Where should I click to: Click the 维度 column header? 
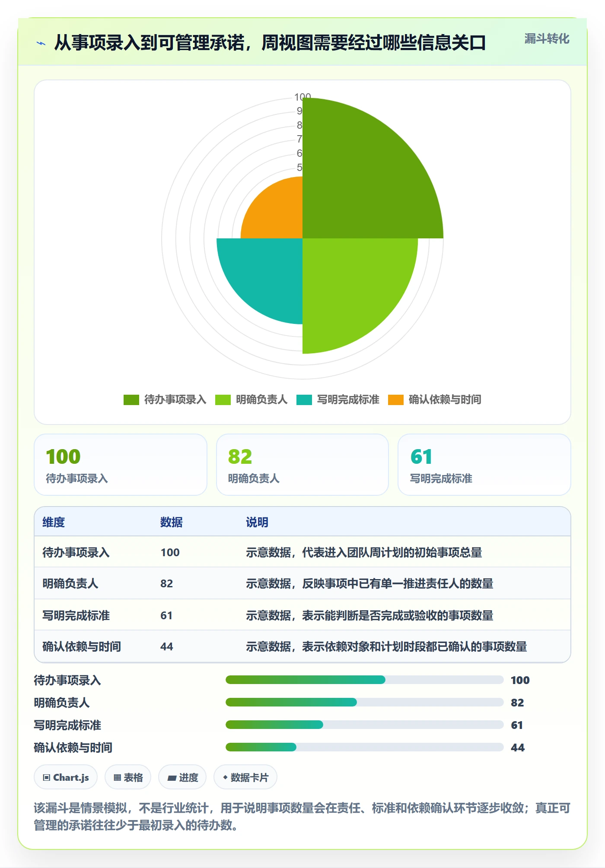[54, 522]
